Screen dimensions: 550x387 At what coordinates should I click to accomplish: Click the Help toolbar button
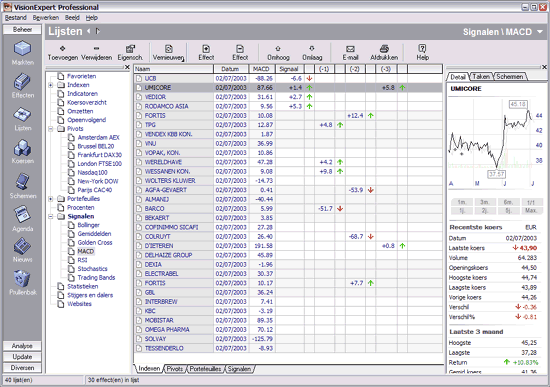click(422, 53)
